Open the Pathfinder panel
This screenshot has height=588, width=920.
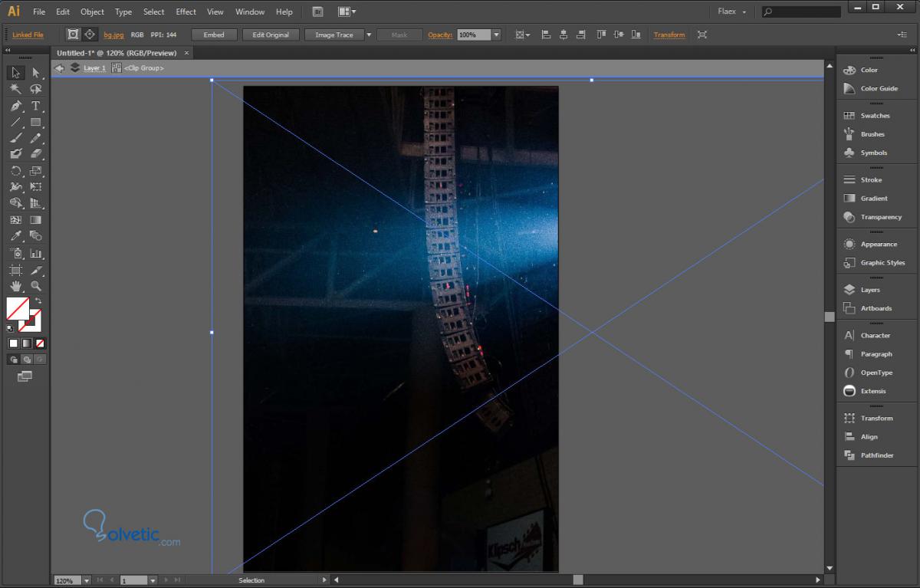(x=876, y=455)
